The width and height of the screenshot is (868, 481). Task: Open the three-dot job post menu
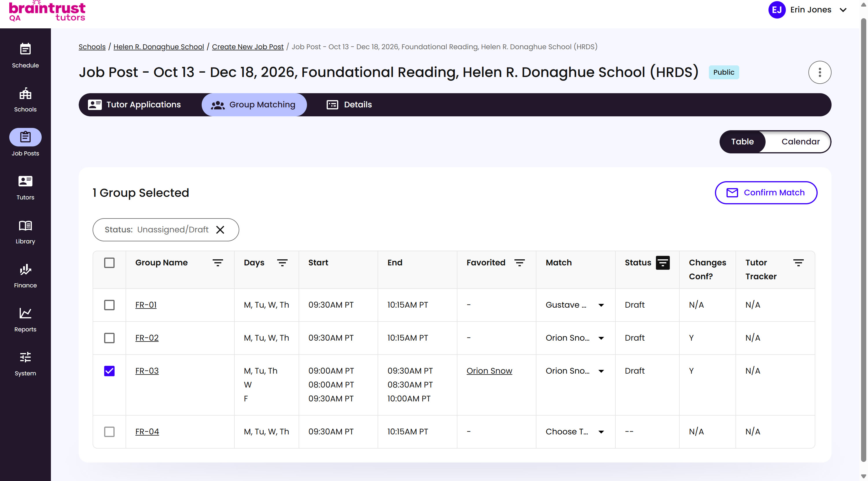click(x=819, y=72)
